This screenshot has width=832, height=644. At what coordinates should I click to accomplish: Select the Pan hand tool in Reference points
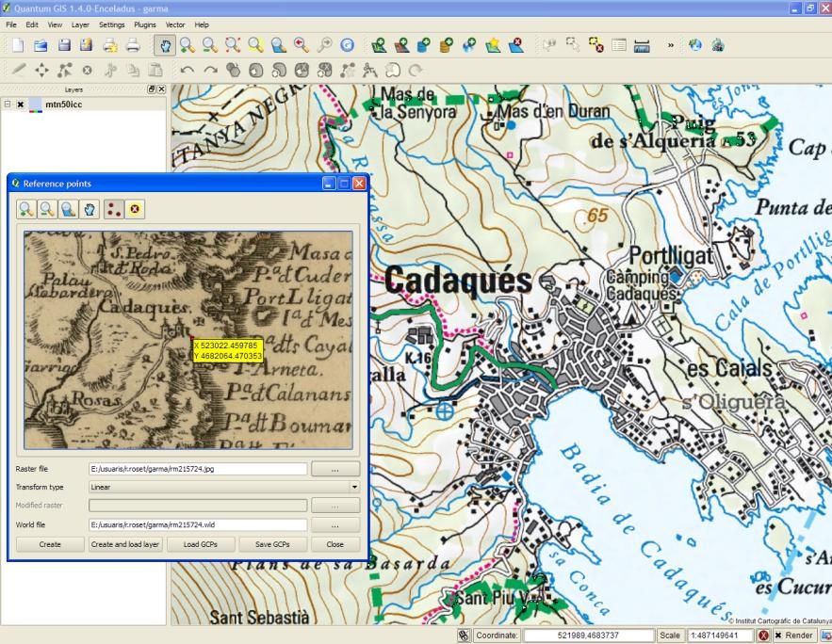click(90, 209)
